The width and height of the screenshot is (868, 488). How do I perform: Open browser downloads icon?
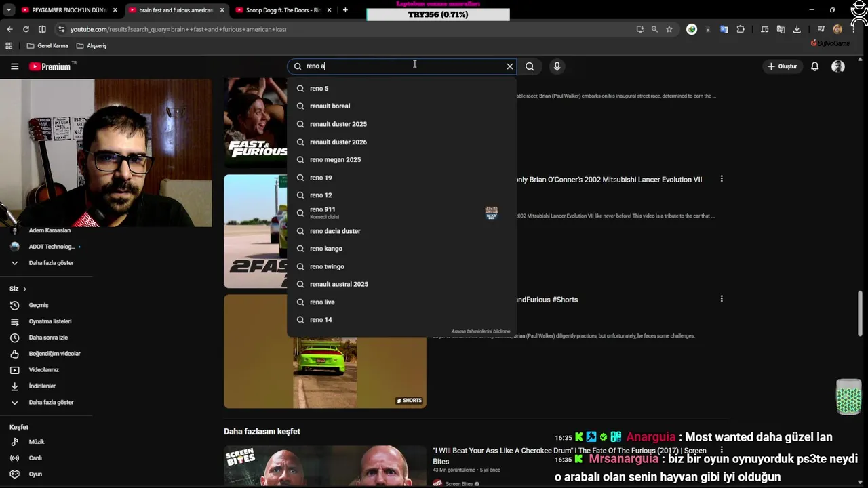click(x=797, y=29)
